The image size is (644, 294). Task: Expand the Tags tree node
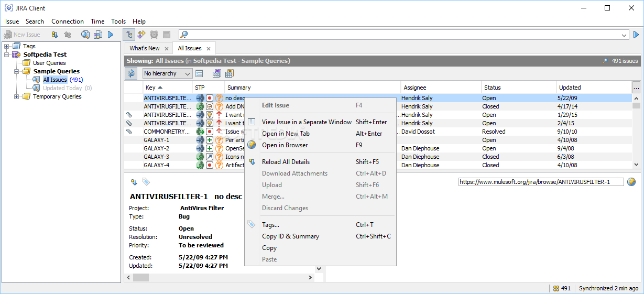click(x=7, y=46)
